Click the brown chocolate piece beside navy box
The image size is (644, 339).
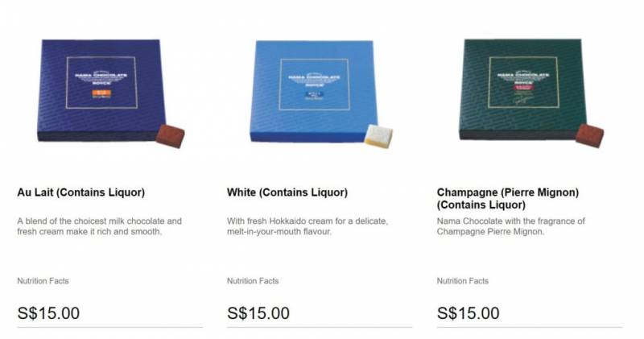(171, 136)
